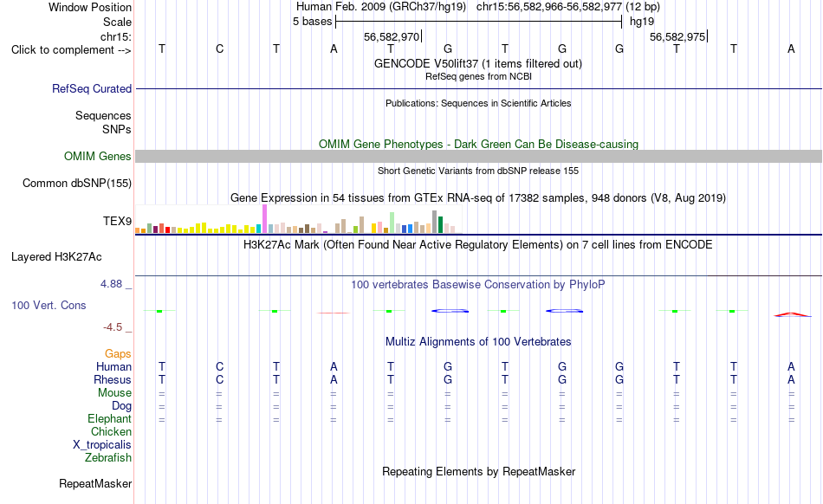Click the light green bar in TEX9 chart
The width and height of the screenshot is (823, 504).
point(392,223)
